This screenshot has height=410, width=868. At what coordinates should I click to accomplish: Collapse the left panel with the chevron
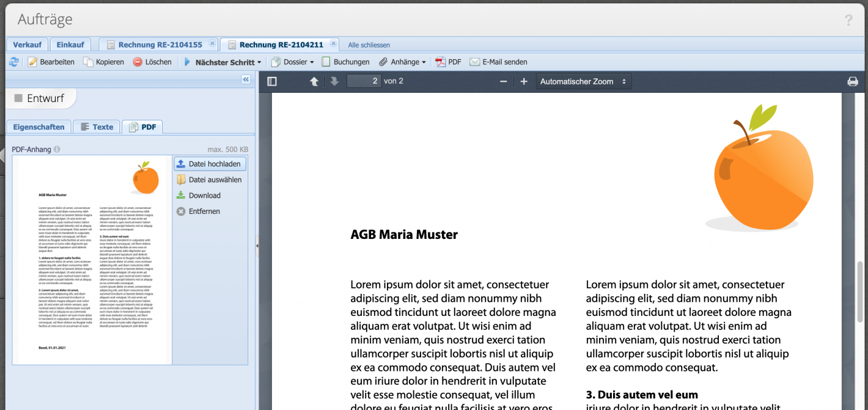246,79
